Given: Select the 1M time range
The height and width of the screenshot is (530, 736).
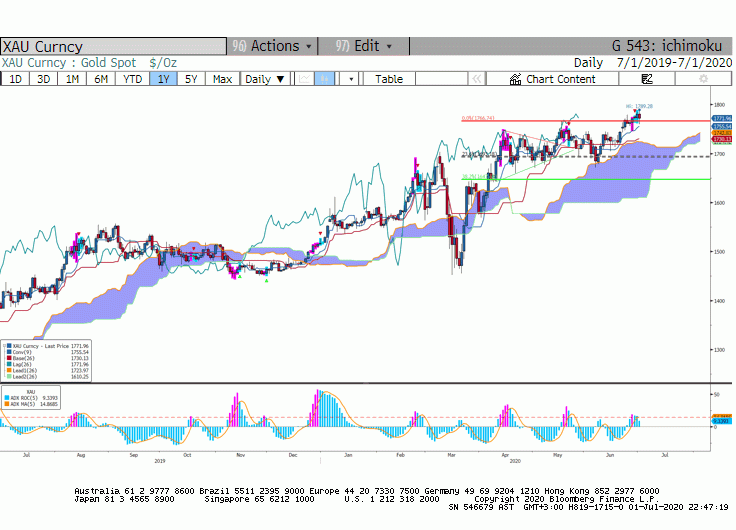Looking at the screenshot, I should click(72, 79).
